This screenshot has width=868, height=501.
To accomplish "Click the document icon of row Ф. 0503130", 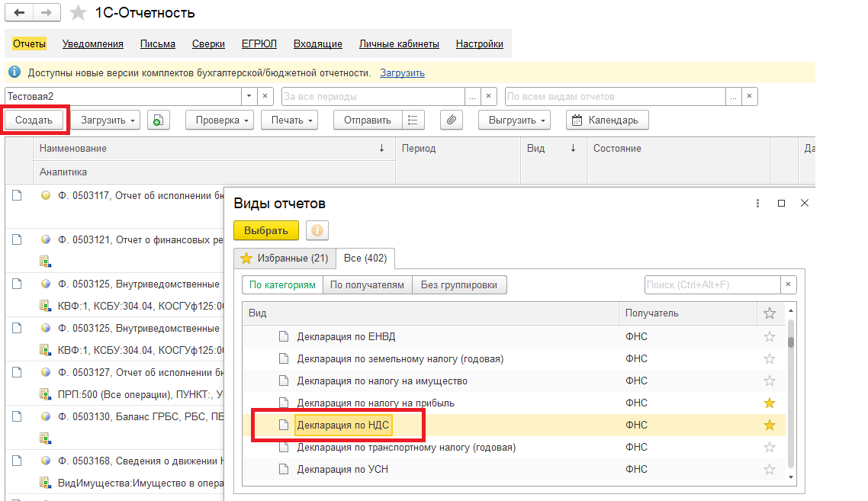I will 17,417.
